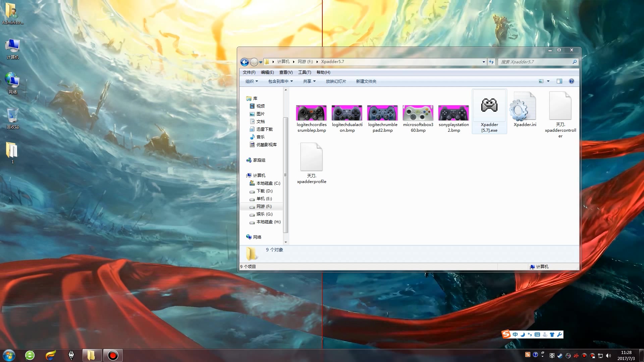Select 家庭组 in navigation pane
Image resolution: width=644 pixels, height=362 pixels.
click(256, 160)
